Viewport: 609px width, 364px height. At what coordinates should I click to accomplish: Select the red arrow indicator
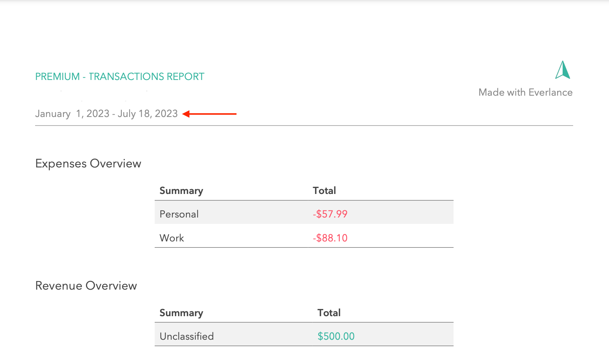pyautogui.click(x=209, y=114)
